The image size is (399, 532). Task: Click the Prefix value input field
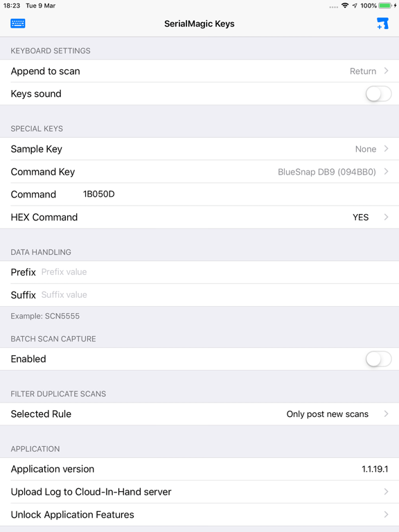tap(215, 272)
